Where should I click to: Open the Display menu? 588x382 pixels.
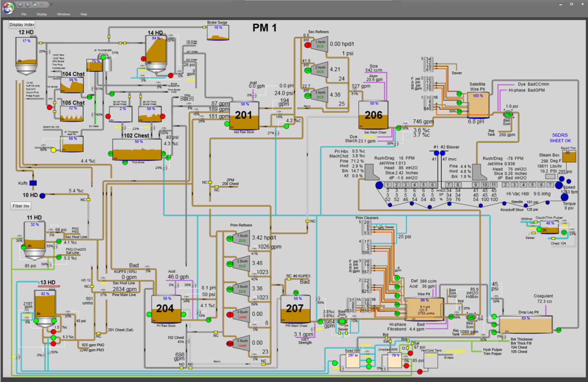(42, 14)
